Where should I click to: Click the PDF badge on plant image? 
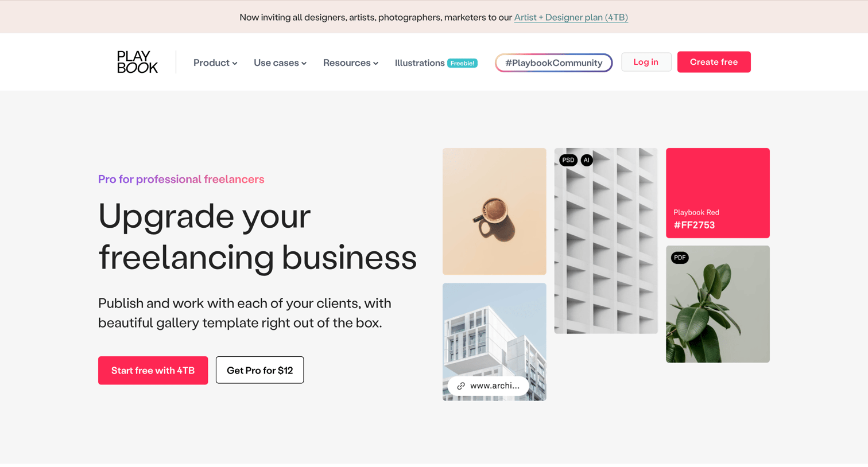[680, 258]
